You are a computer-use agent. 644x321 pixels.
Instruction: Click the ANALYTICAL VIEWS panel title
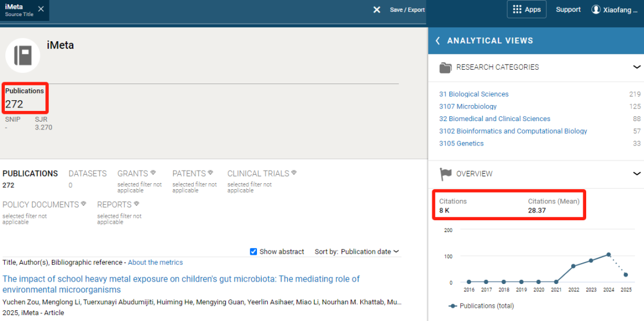click(x=490, y=41)
